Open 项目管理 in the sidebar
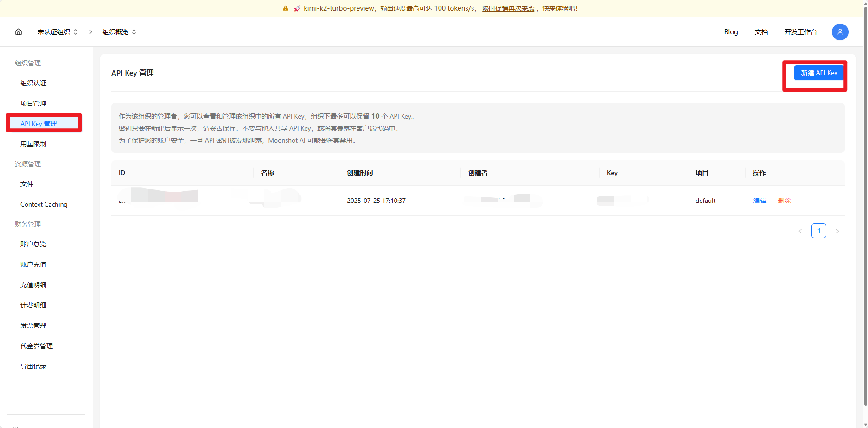 (x=33, y=103)
